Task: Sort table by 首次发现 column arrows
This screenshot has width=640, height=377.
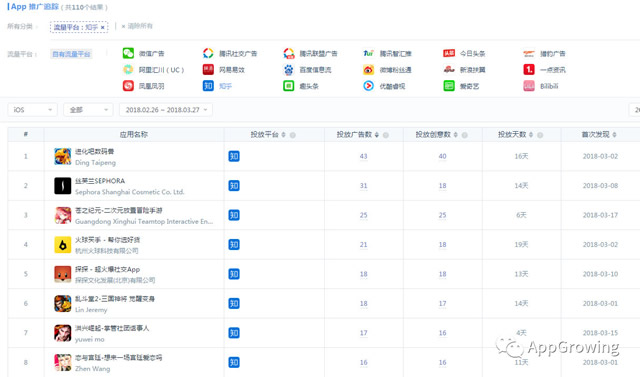Action: tap(614, 135)
